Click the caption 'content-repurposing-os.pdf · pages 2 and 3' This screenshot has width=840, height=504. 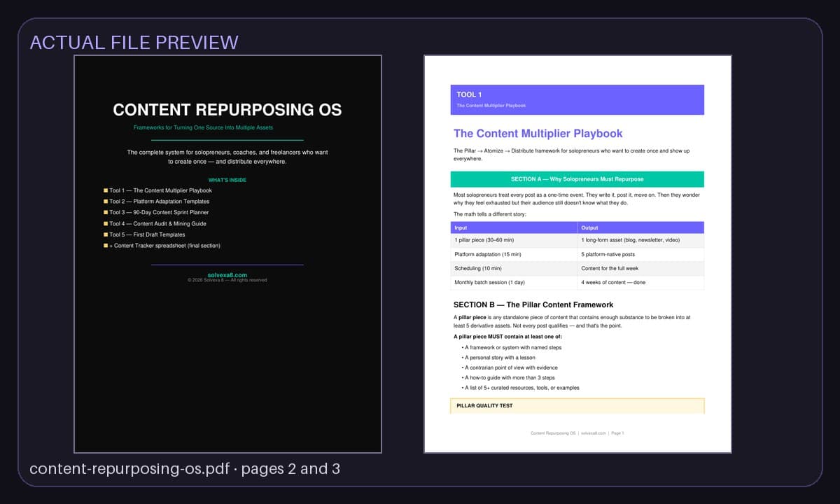click(185, 469)
